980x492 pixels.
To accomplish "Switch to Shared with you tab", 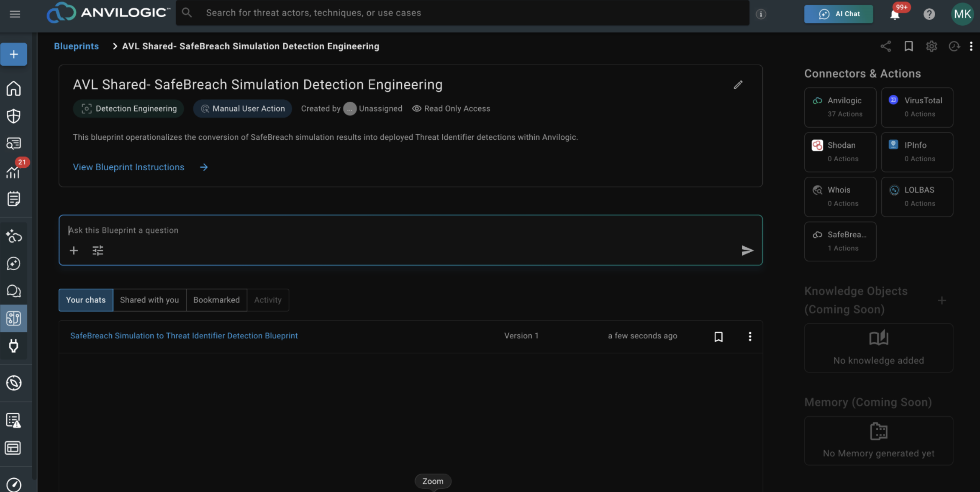I will point(149,300).
